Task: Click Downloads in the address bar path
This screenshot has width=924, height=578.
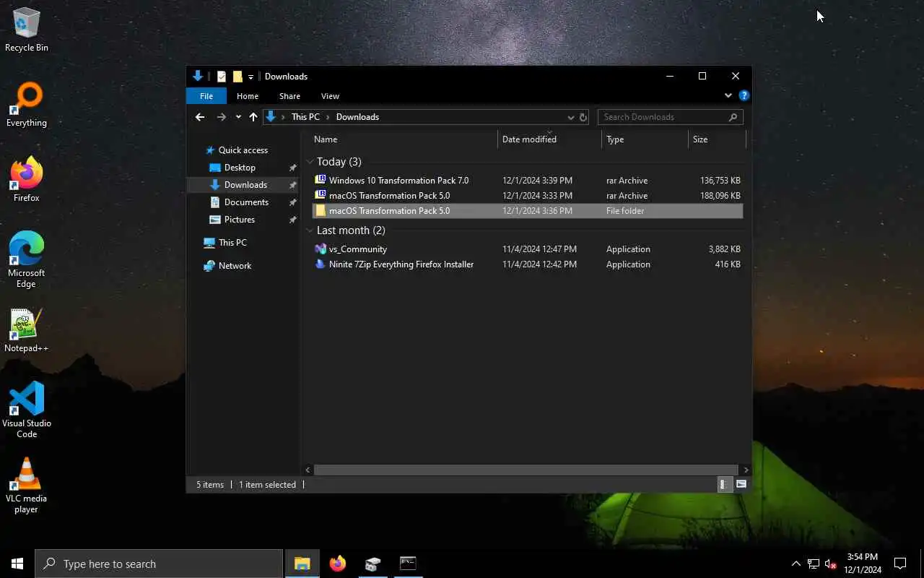Action: point(357,117)
